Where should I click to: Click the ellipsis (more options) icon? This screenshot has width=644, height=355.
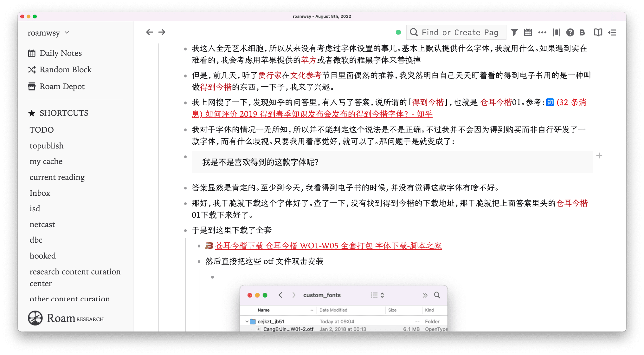click(x=542, y=32)
